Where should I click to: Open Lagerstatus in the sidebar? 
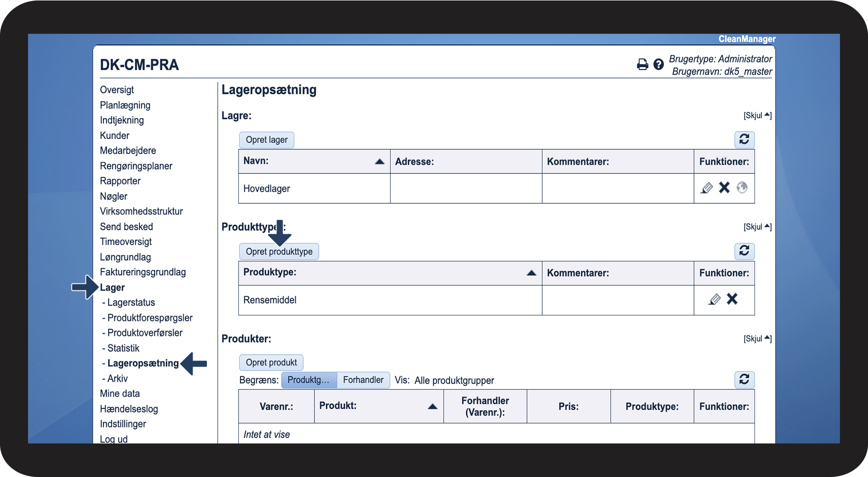[131, 303]
